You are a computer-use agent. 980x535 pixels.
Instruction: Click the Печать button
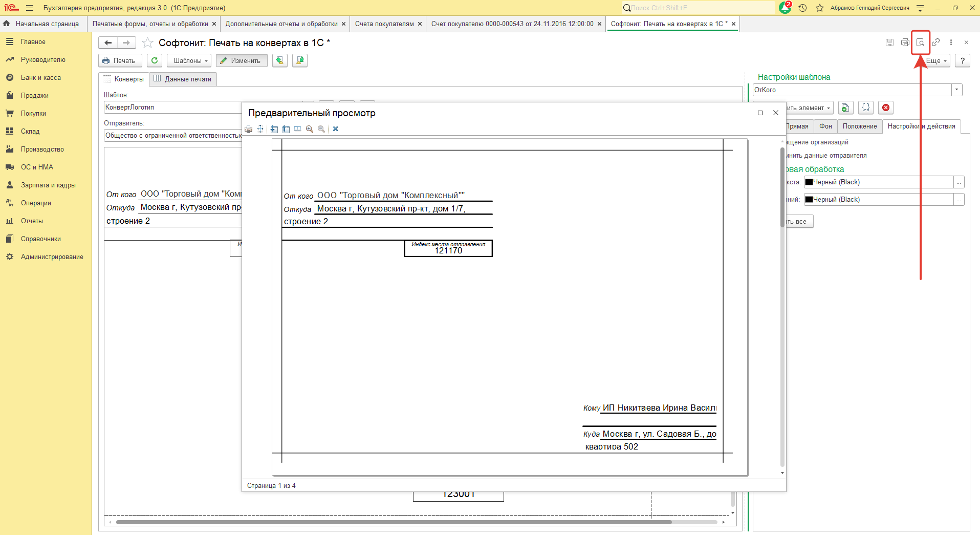pyautogui.click(x=119, y=60)
